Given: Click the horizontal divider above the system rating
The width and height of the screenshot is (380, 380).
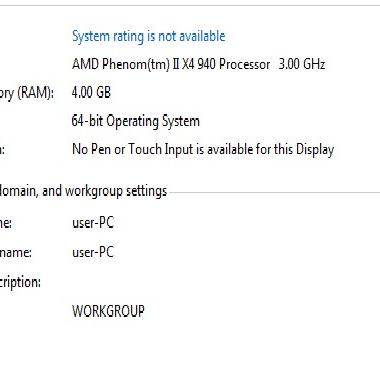Looking at the screenshot, I should [190, 6].
